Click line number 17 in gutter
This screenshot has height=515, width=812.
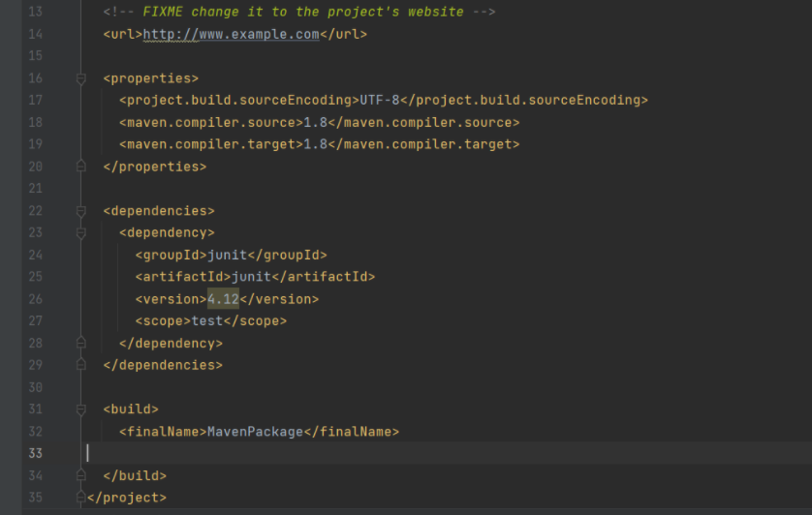(35, 100)
